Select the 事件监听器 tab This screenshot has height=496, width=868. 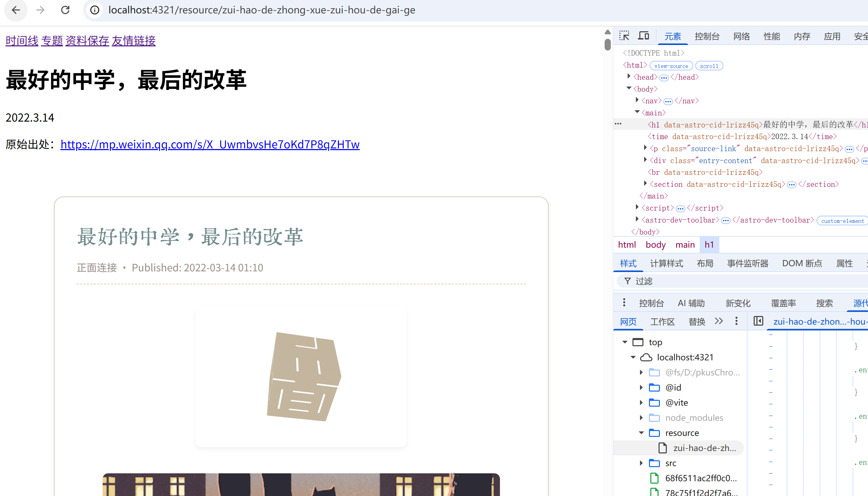[x=748, y=263]
